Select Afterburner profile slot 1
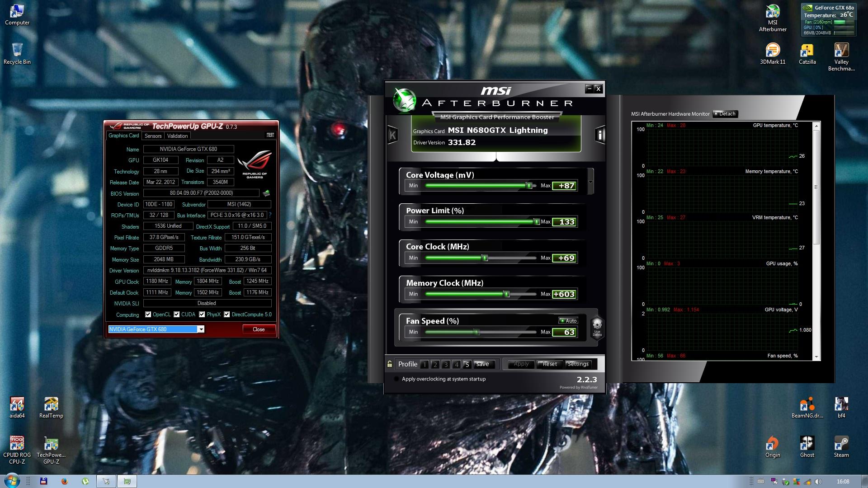This screenshot has height=488, width=868. coord(424,364)
